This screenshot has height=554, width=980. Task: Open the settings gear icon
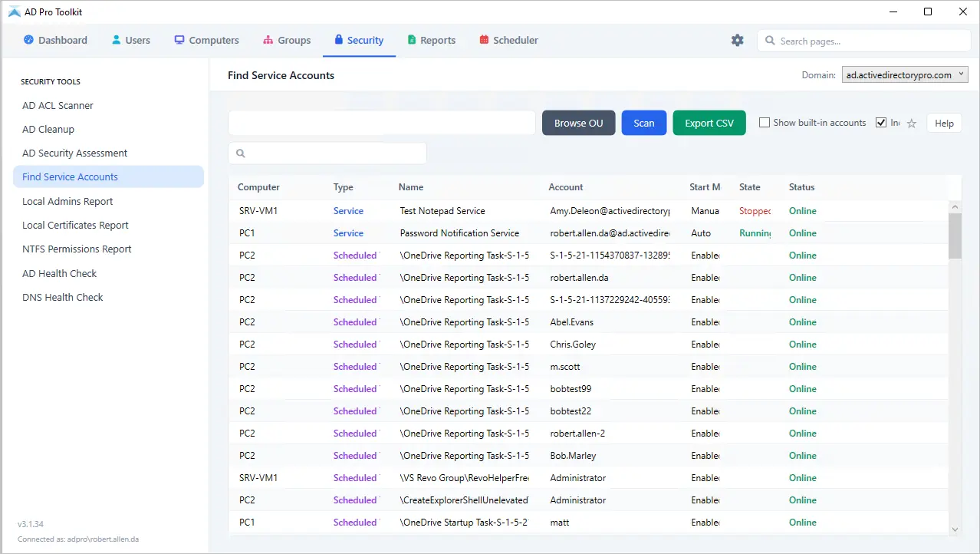[x=738, y=40]
